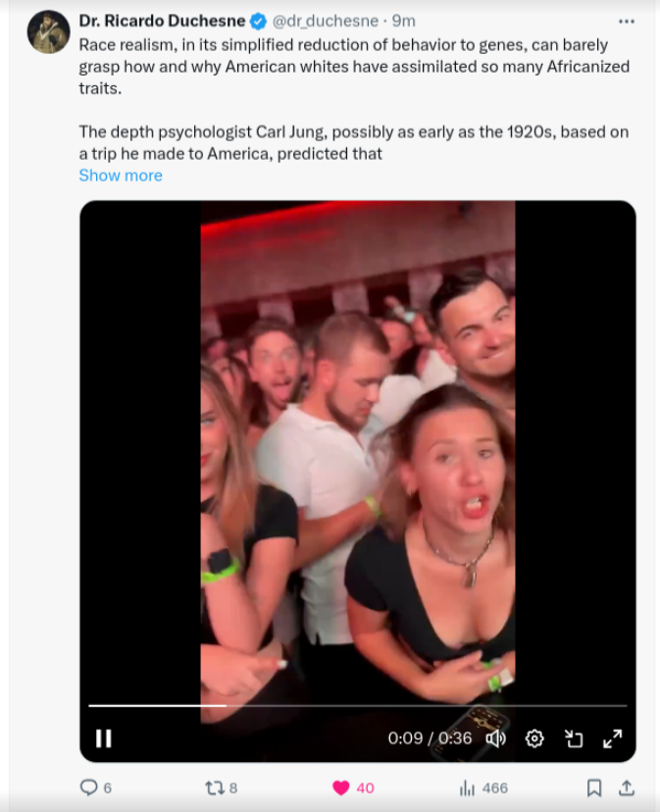Viewport: 660px width, 812px height.
Task: Open the three-dot more options menu
Action: (x=627, y=22)
